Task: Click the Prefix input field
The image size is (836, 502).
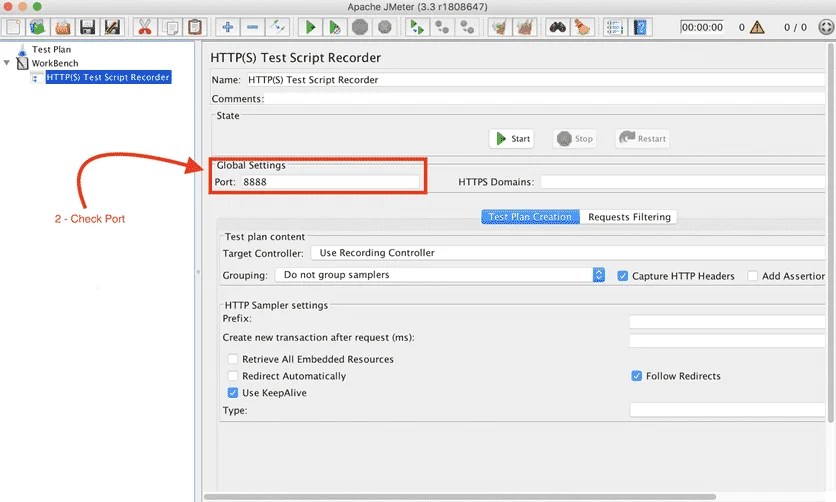Action: pos(727,321)
